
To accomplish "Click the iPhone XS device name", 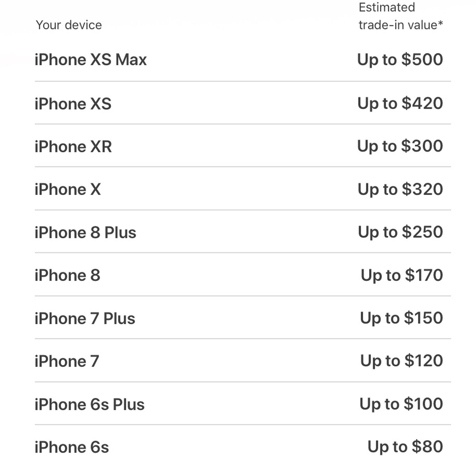I will coord(73,104).
